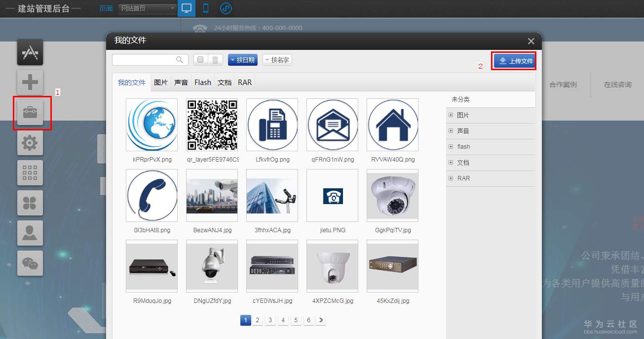Close the 我的文件 dialog
The width and height of the screenshot is (644, 339).
coord(531,41)
